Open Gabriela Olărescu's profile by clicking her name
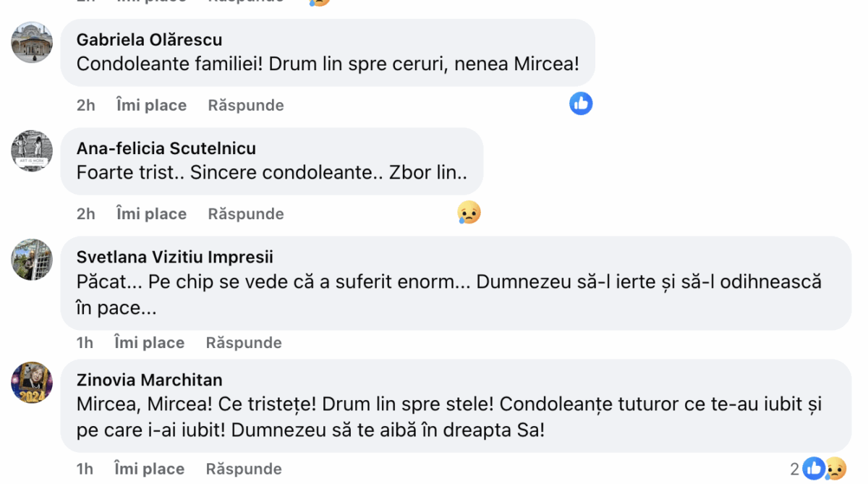The image size is (868, 484). coord(148,39)
